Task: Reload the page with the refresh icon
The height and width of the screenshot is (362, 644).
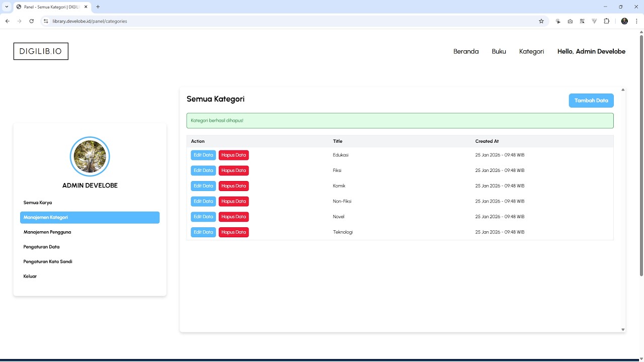Action: (32, 21)
